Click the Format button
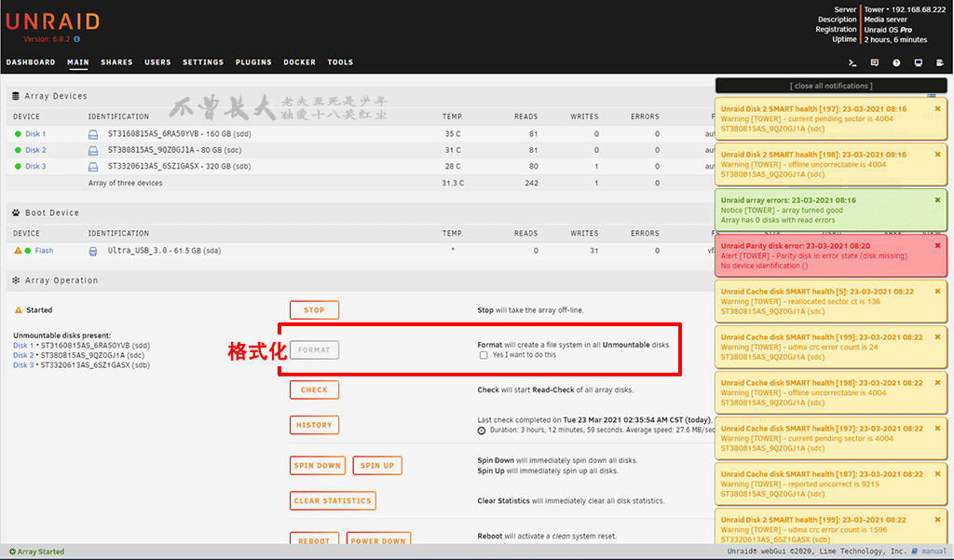Image resolution: width=954 pixels, height=560 pixels. (x=314, y=350)
